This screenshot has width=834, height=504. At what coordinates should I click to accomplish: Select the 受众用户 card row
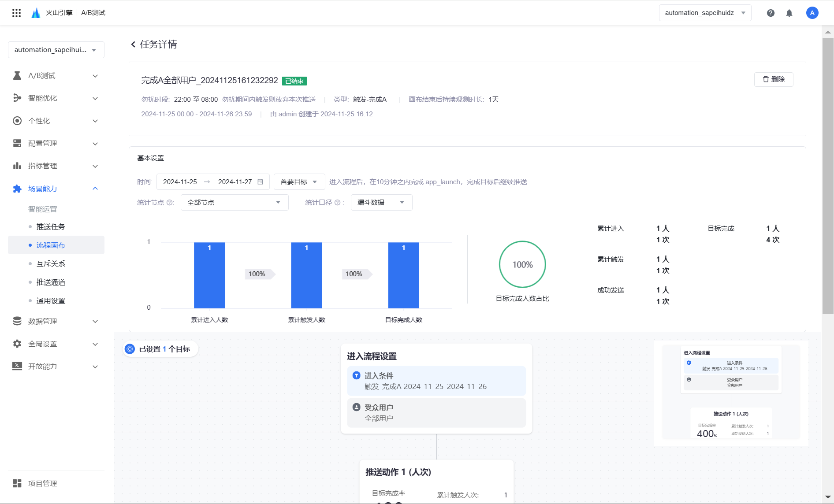pyautogui.click(x=436, y=413)
